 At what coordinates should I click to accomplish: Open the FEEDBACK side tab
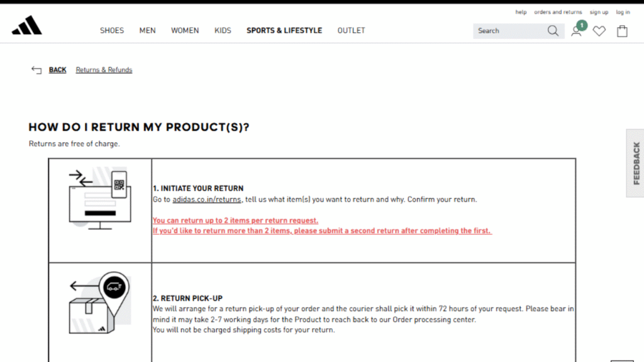click(635, 163)
